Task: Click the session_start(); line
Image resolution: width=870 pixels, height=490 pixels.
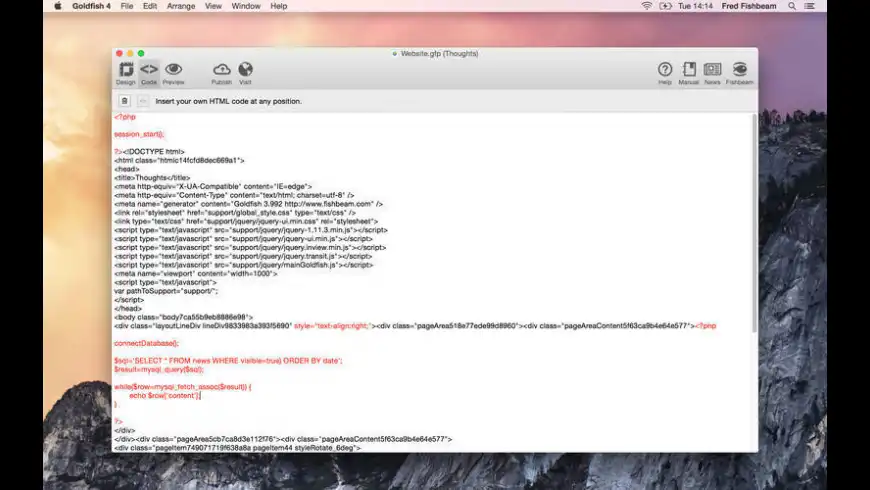Action: [139, 134]
